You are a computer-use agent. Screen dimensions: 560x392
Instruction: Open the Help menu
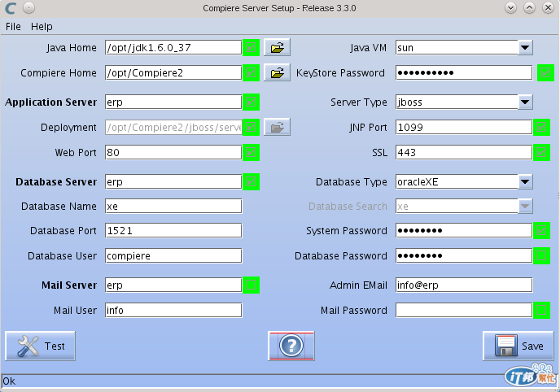[42, 27]
